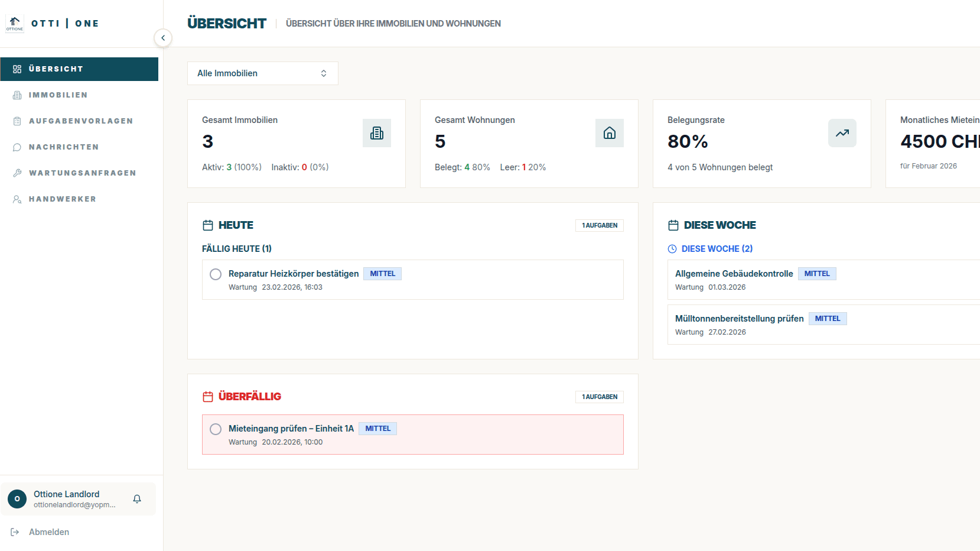980x551 pixels.
Task: Check off the overdue 'Mieteingang prüfen – Einheit 1A' task
Action: [215, 429]
